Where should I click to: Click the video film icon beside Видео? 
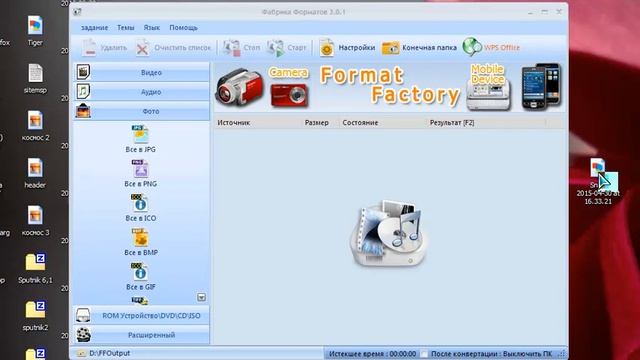coord(83,72)
